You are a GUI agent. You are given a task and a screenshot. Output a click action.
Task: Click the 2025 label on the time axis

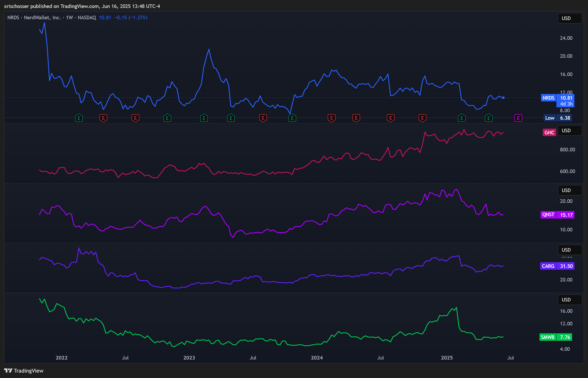[x=447, y=358]
